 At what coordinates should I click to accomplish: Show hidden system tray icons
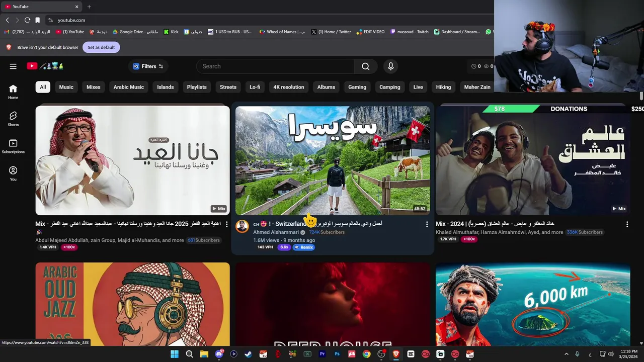[566, 354]
